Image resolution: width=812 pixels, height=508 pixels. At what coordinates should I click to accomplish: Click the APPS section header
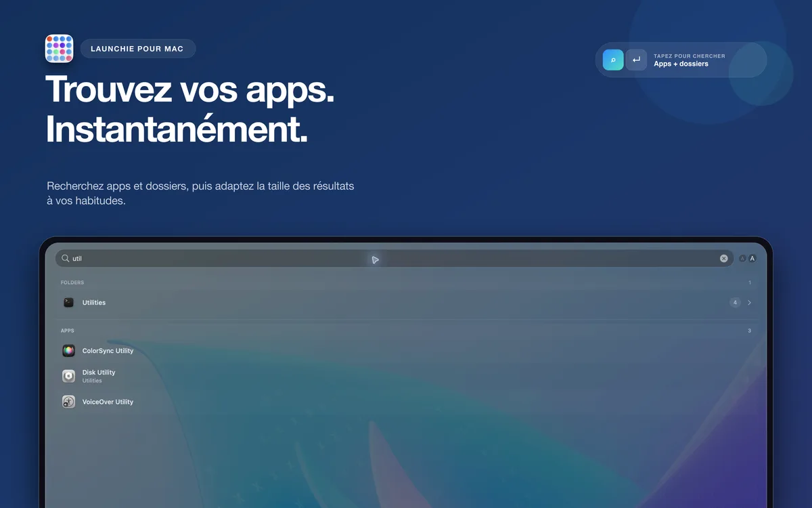click(68, 331)
